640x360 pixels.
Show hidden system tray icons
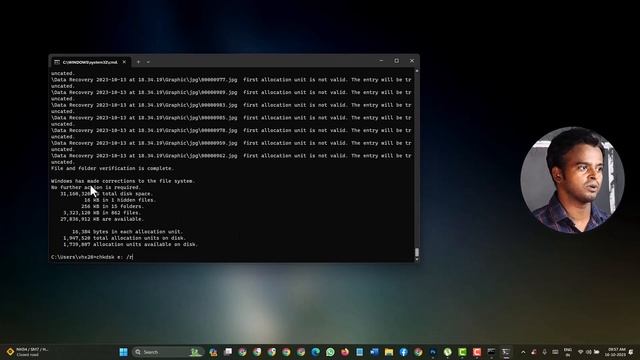pos(523,352)
